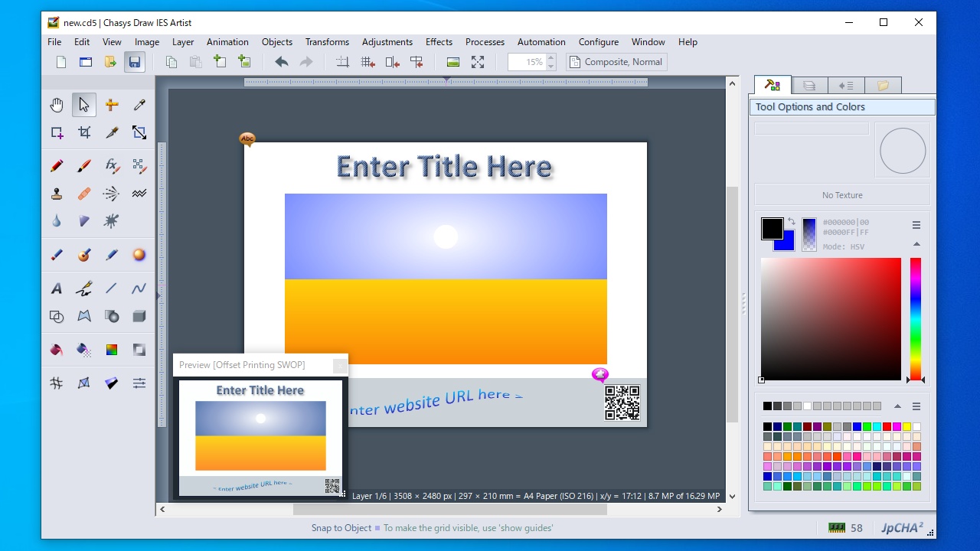Select the rainbow gradient fill tool
Screen dimensions: 980x551
pyautogui.click(x=112, y=350)
